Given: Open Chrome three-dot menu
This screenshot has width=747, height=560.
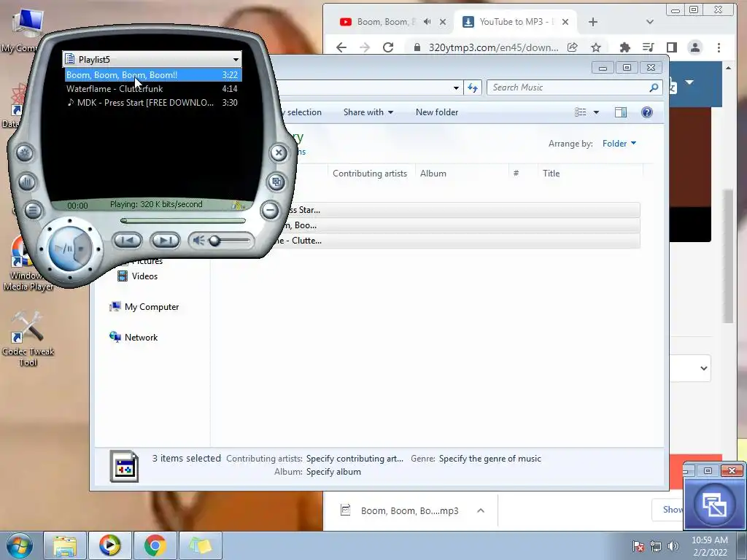Looking at the screenshot, I should coord(719,47).
